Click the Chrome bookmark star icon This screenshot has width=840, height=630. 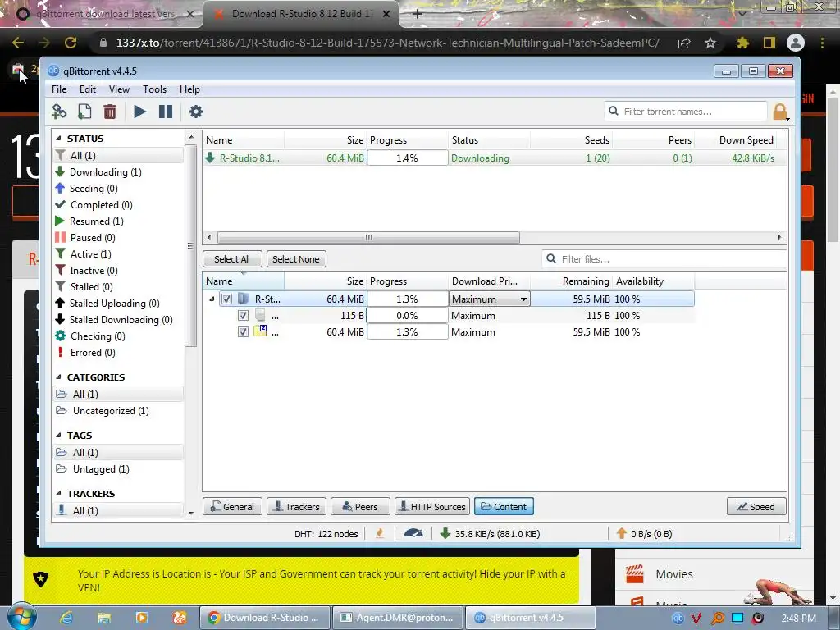click(710, 43)
